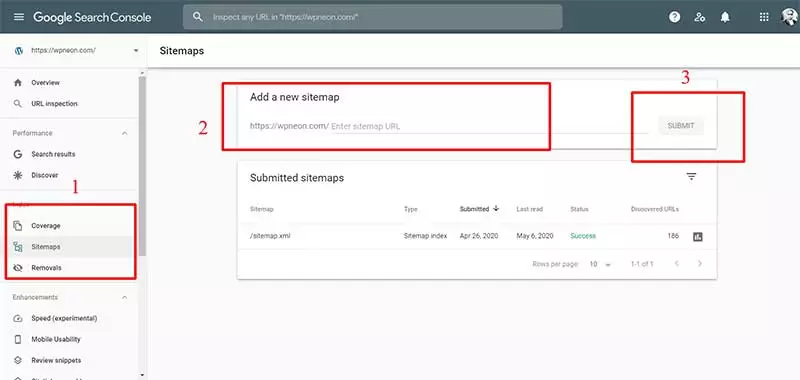Click the URL inspection magnifier icon

tap(18, 104)
